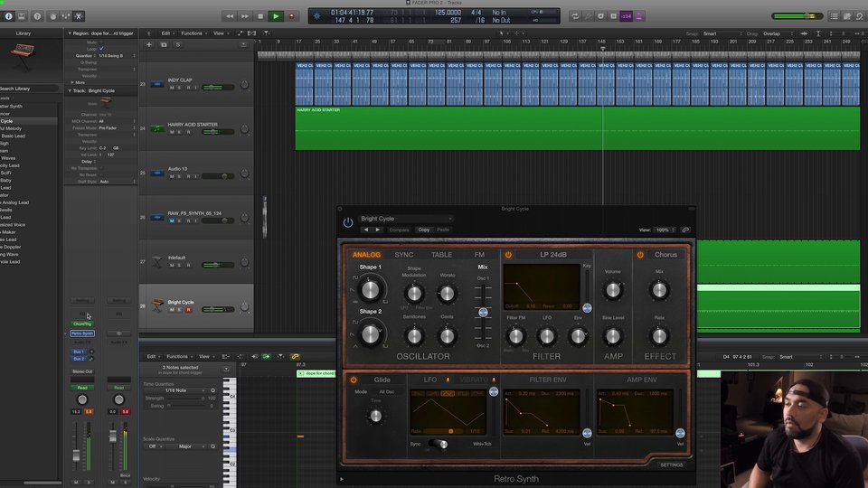This screenshot has height=488, width=868.
Task: Toggle Cycle mode loop button
Action: tap(575, 16)
